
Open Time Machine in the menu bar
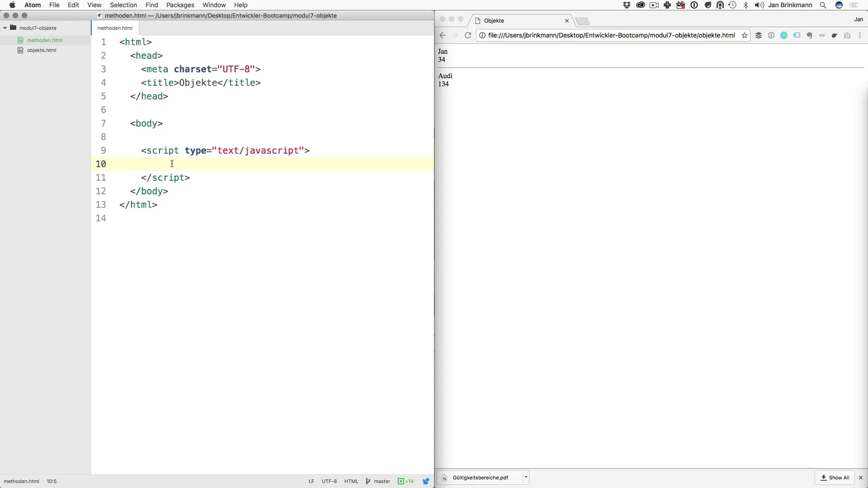(x=732, y=5)
